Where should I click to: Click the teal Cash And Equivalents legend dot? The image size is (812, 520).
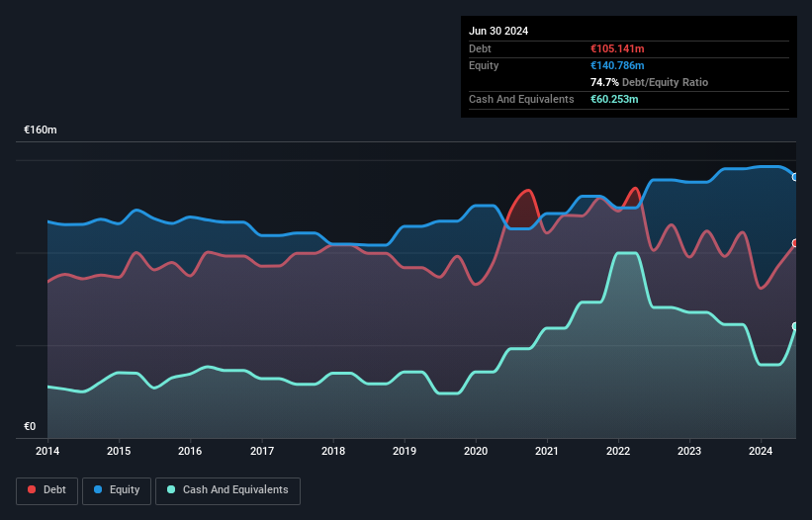[x=171, y=489]
